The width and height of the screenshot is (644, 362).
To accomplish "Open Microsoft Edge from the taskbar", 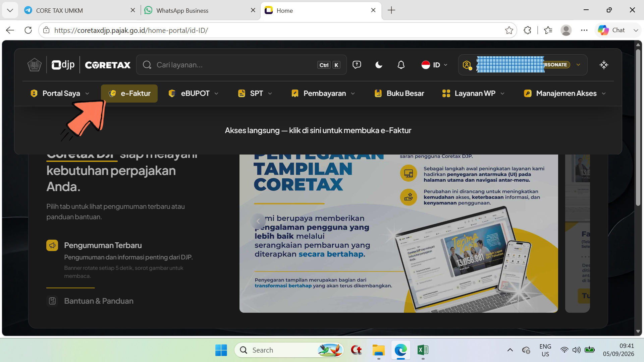I will click(400, 350).
